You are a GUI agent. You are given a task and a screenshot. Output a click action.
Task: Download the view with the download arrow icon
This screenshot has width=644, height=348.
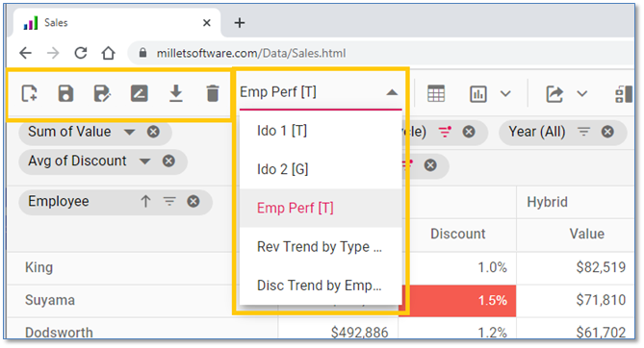point(176,93)
